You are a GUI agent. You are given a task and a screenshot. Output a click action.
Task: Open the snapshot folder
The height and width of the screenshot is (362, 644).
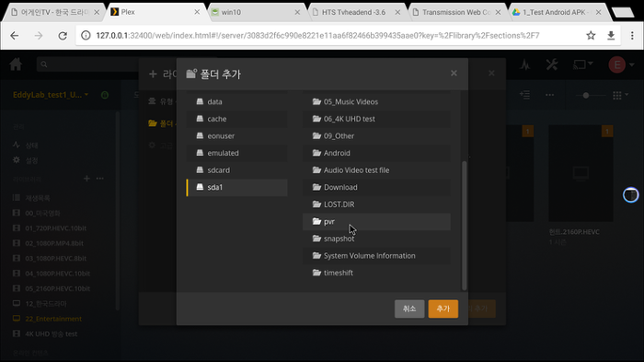376,239
